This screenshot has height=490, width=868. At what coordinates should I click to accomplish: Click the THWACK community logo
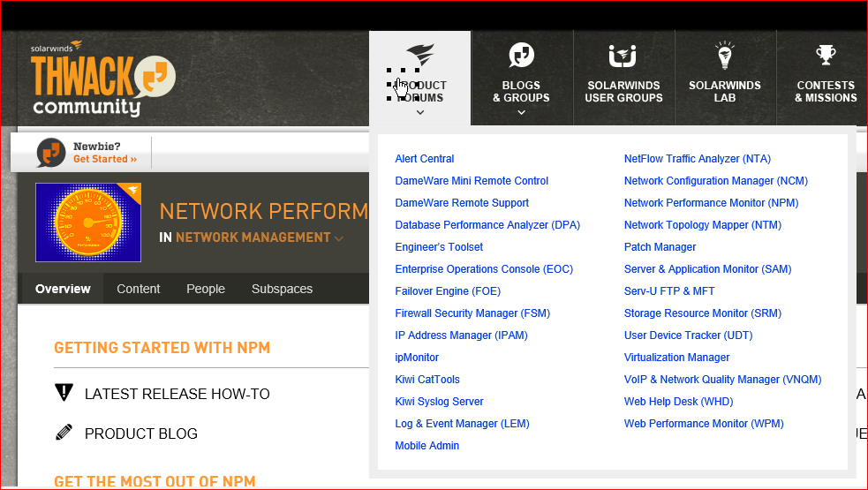point(103,78)
